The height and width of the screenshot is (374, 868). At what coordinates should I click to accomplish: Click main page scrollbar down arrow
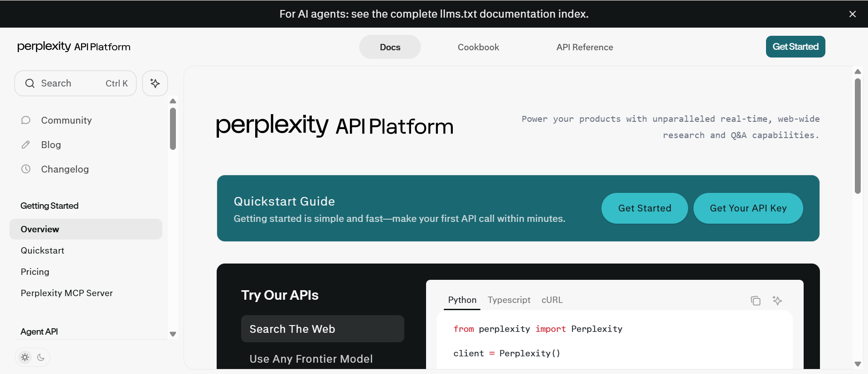(x=858, y=364)
